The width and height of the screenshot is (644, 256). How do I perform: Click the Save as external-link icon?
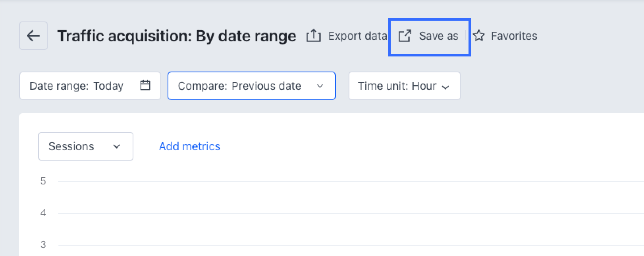405,36
